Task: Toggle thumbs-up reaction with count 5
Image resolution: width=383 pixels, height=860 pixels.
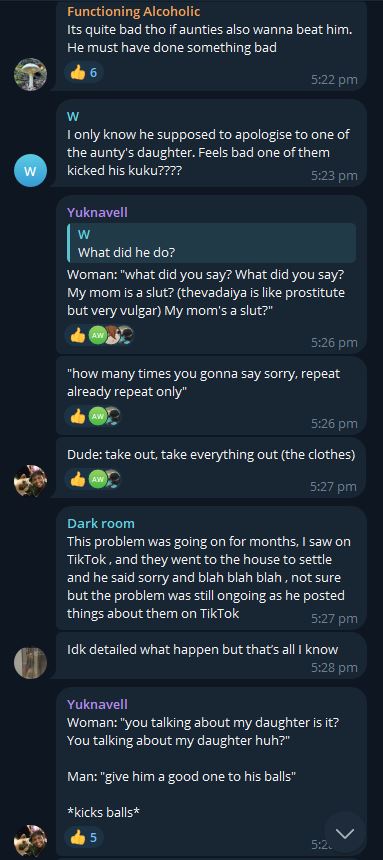Action: click(84, 838)
